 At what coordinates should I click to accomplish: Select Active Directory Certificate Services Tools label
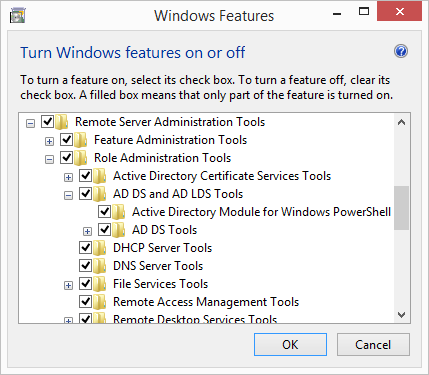click(x=222, y=176)
